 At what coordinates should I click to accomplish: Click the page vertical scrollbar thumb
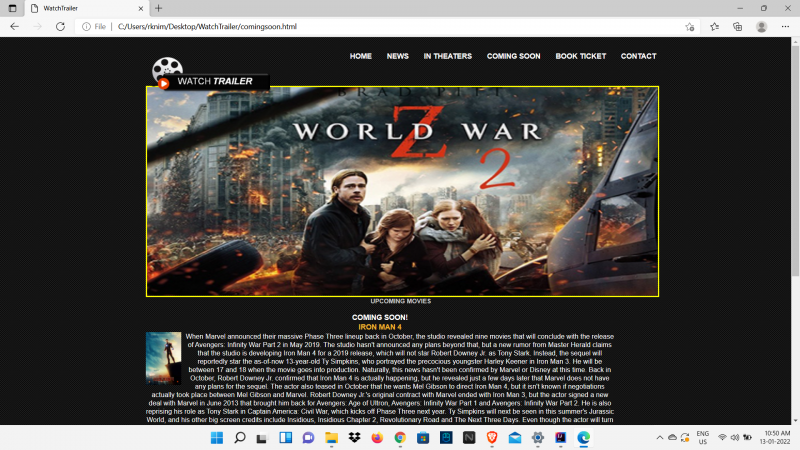pyautogui.click(x=795, y=161)
